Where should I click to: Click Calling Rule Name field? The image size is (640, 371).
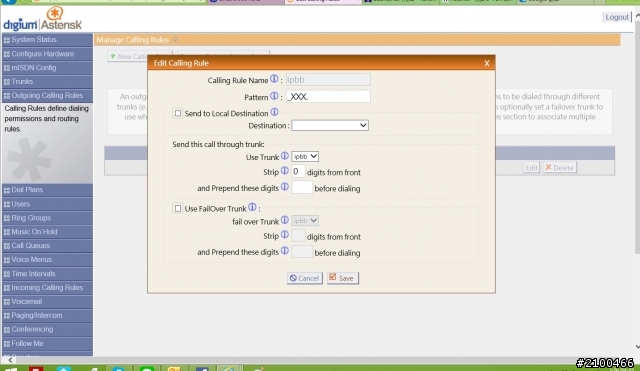point(328,80)
